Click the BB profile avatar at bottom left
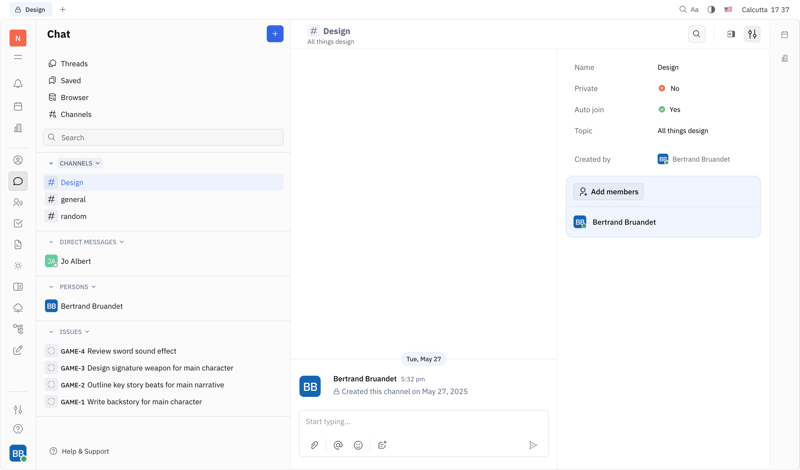Viewport: 800px width, 470px height. click(18, 453)
